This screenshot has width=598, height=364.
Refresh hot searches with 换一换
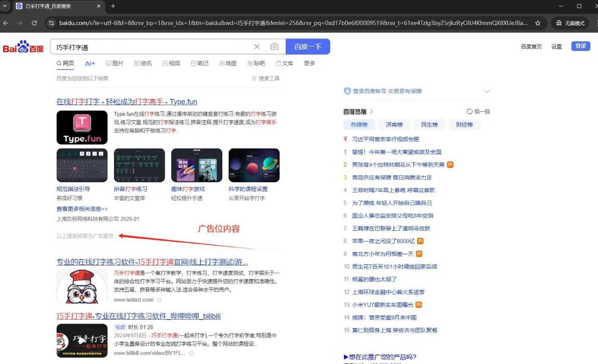pyautogui.click(x=478, y=112)
